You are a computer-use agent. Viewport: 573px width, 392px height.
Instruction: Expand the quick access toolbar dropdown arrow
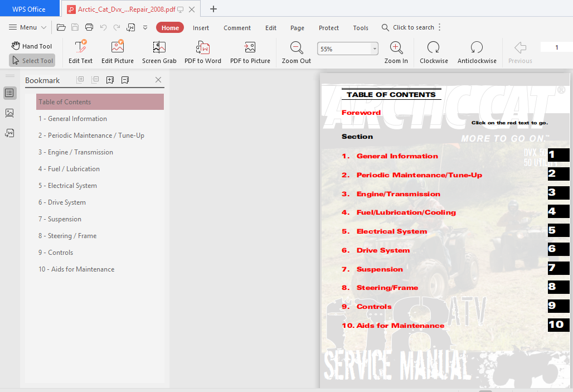tap(145, 28)
